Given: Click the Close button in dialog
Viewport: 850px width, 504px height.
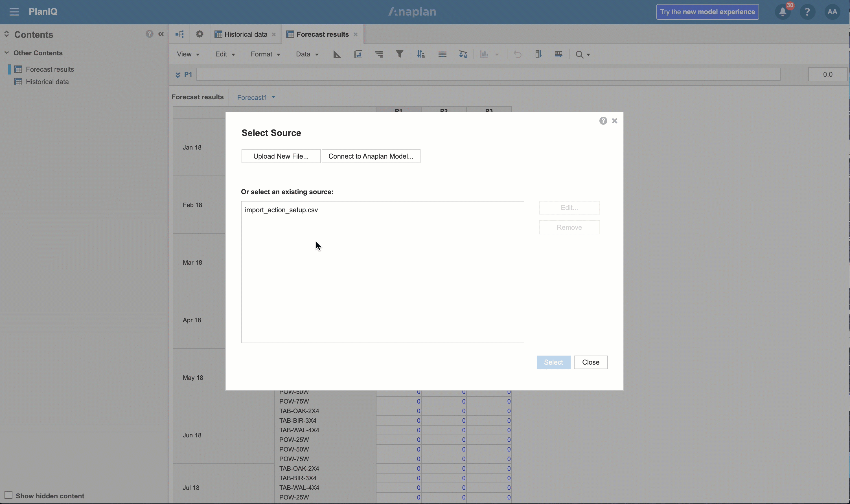Looking at the screenshot, I should [591, 362].
